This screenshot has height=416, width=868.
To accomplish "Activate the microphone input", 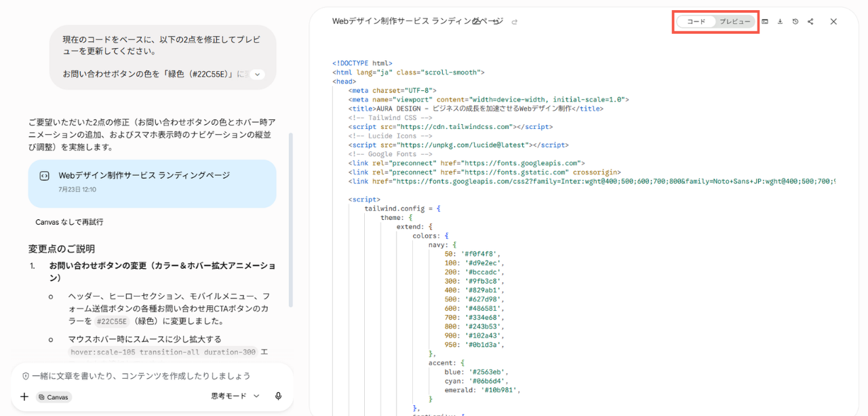I will (x=278, y=396).
